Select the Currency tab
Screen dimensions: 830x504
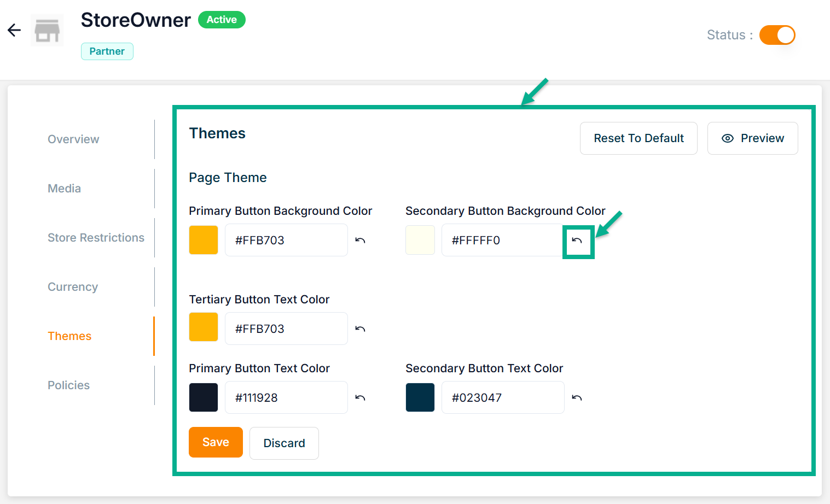pyautogui.click(x=73, y=287)
